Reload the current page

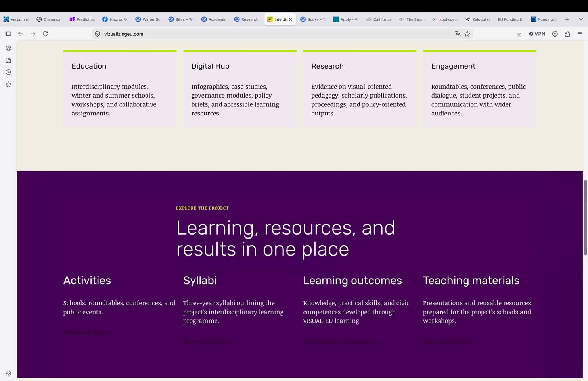tap(46, 34)
